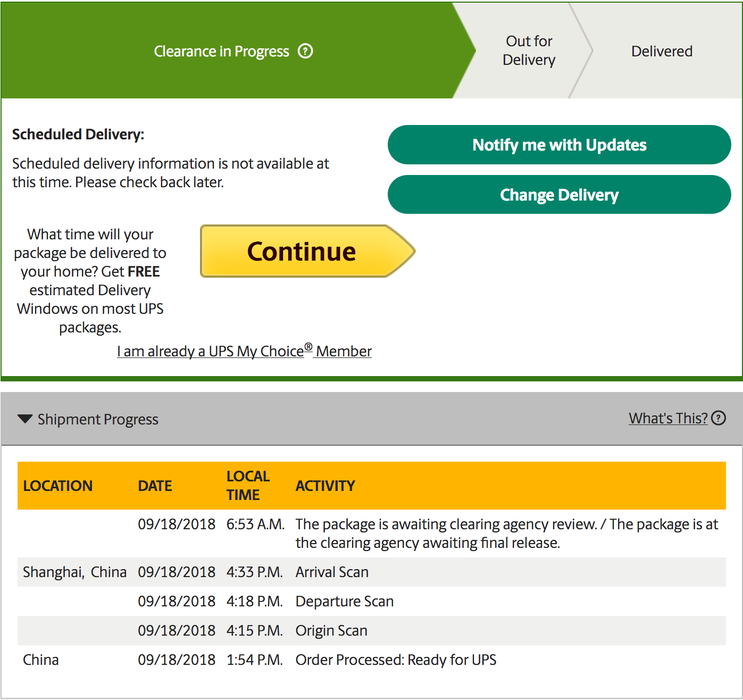Viewport: 743px width, 700px height.
Task: Select the Delivered step
Action: click(x=662, y=51)
